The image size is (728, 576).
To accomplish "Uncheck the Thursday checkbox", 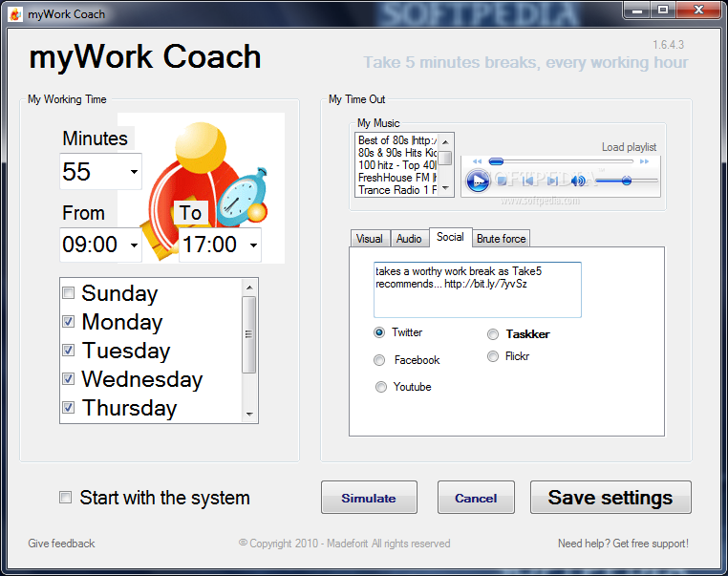I will point(68,408).
